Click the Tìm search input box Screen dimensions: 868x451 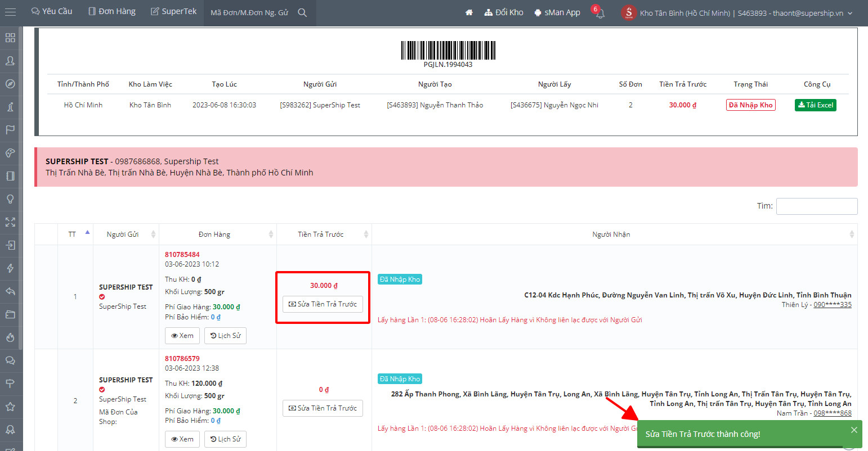tap(817, 206)
